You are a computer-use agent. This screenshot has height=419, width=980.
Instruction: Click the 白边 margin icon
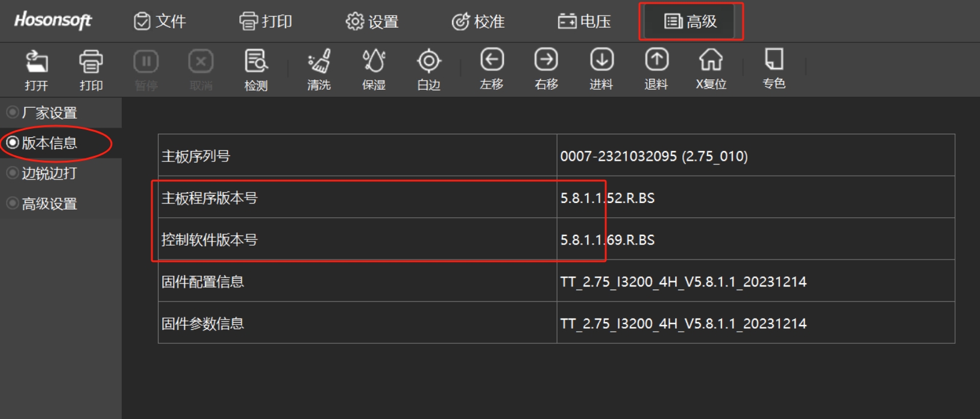click(x=429, y=69)
